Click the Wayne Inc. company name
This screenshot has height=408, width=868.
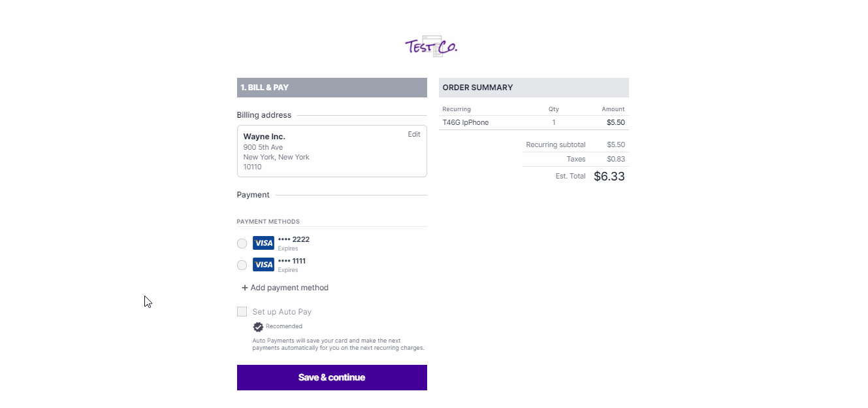(265, 137)
